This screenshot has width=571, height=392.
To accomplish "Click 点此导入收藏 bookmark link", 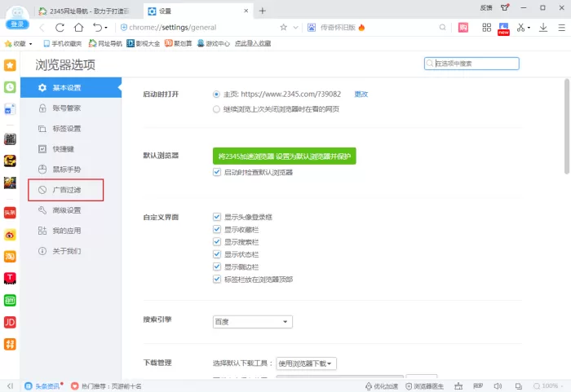I will pos(253,44).
